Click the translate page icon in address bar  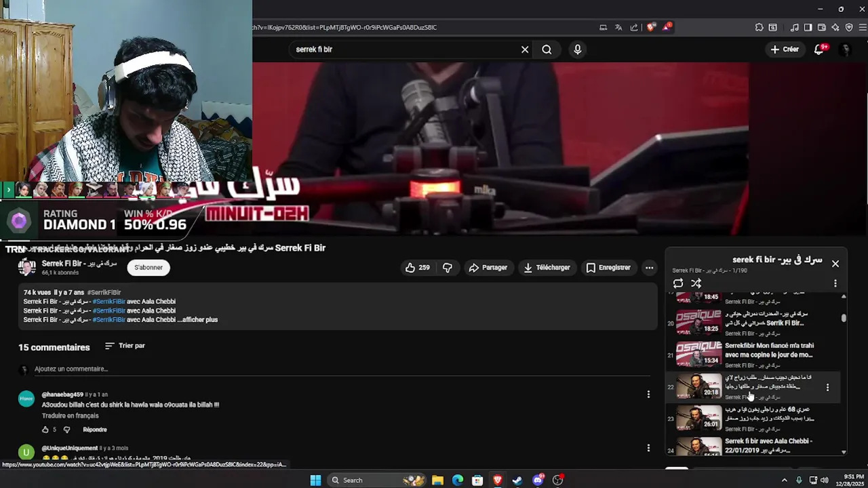click(x=618, y=28)
